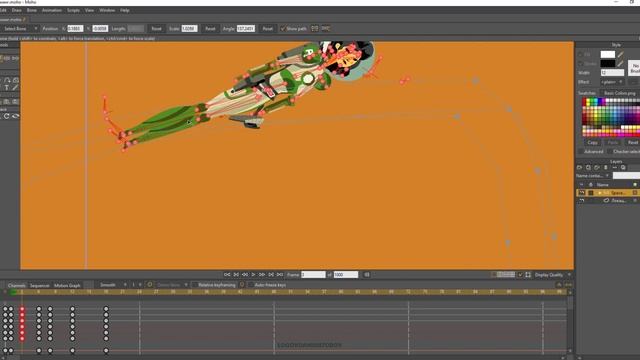Open the Smooth interpolation dropdown
The height and width of the screenshot is (360, 640).
(x=113, y=285)
